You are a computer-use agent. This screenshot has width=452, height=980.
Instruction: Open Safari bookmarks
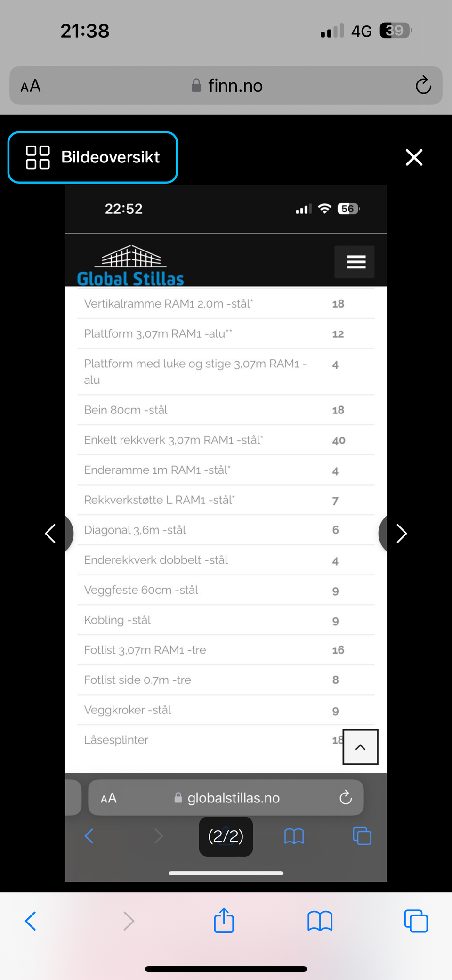click(320, 921)
